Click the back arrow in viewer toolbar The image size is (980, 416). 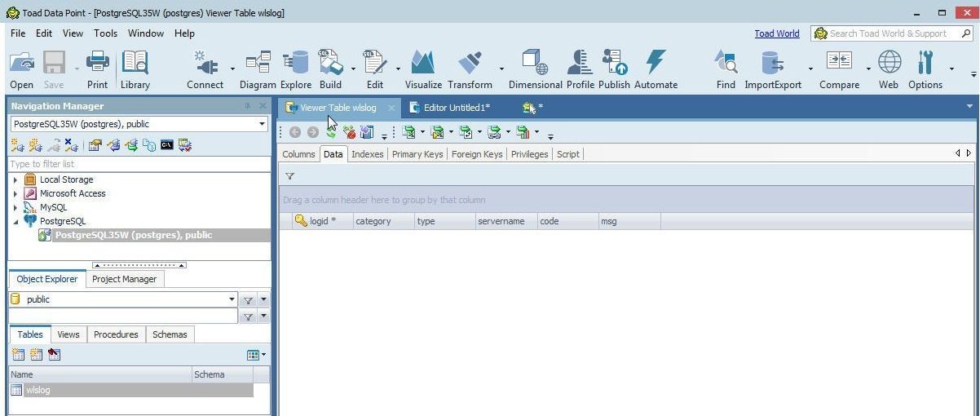[294, 132]
